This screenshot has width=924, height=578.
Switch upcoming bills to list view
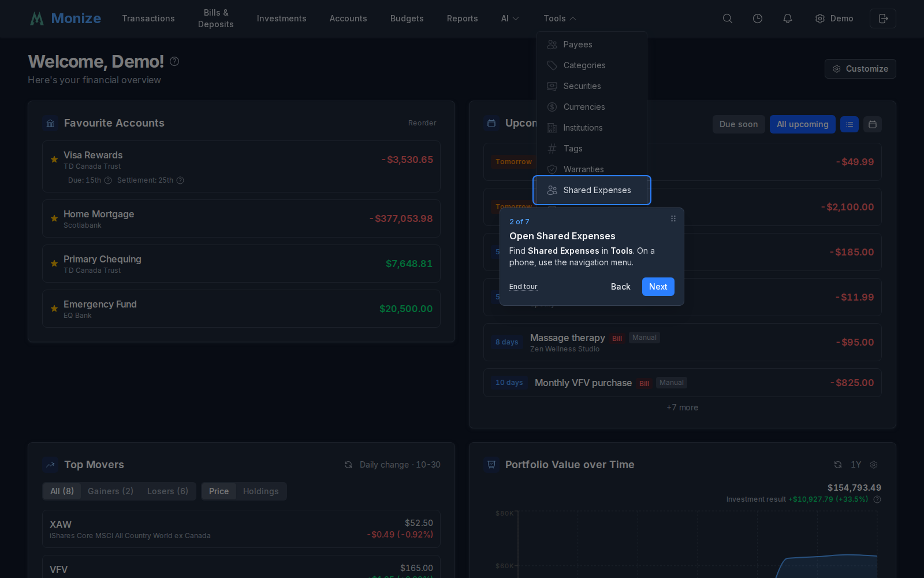point(850,124)
